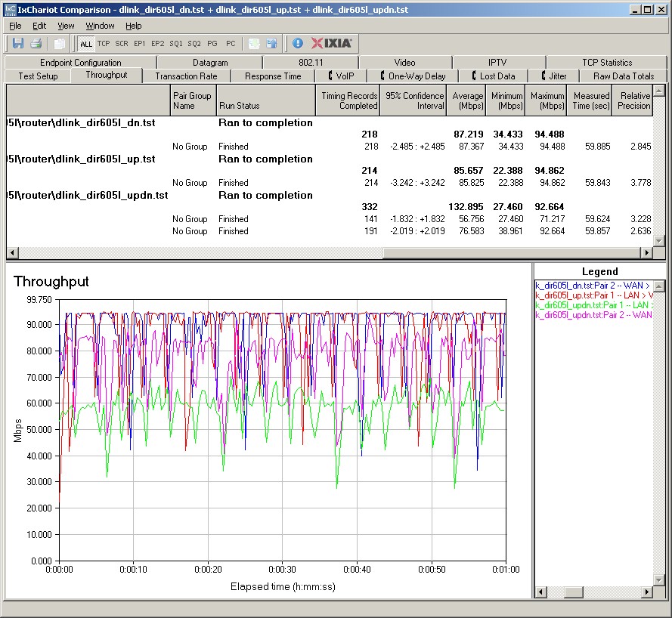Select magenta updn.tst Pair 2 legend entry

tap(593, 315)
